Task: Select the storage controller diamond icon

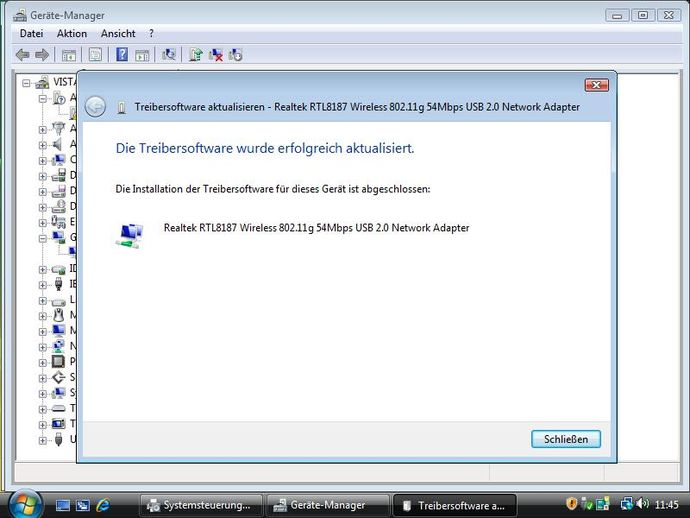Action: pos(59,377)
